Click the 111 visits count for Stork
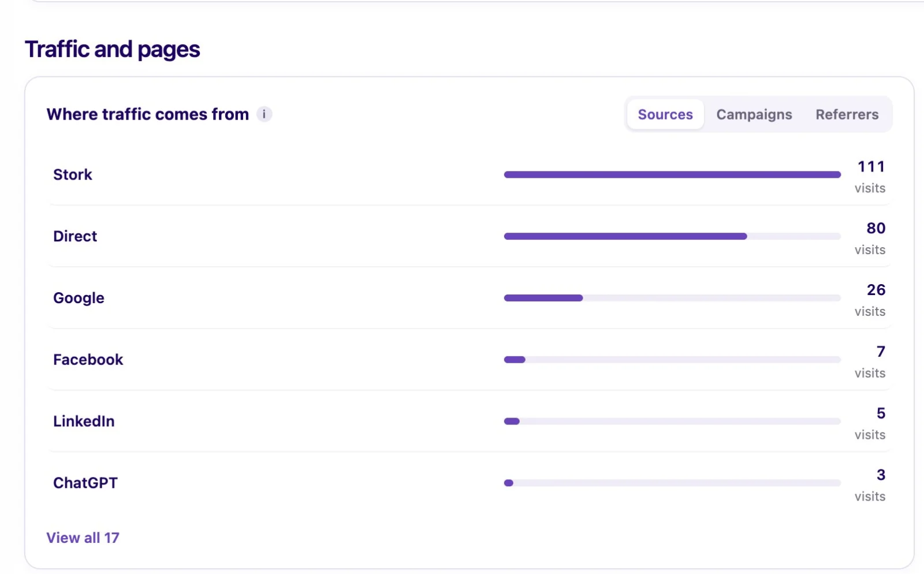 coord(871,167)
